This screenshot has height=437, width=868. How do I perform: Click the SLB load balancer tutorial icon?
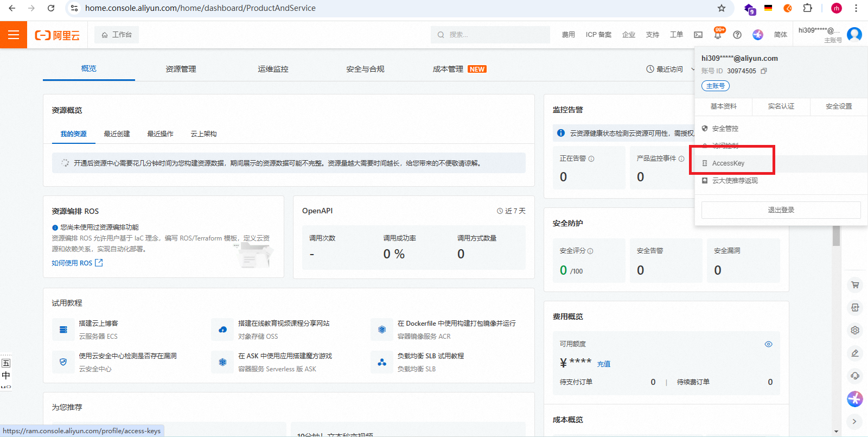click(x=382, y=362)
